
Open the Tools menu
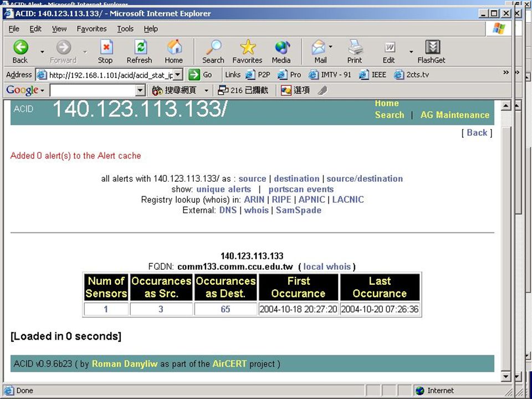[125, 29]
